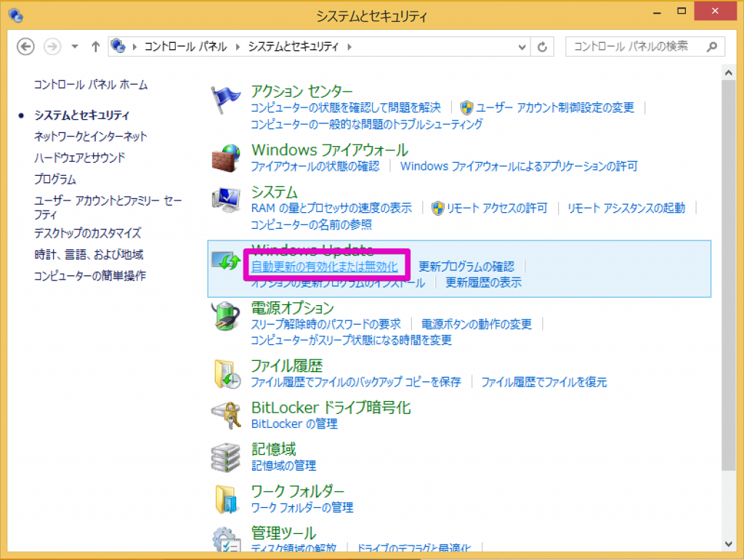Click スリープ解除時のパスワードの要求 link
The image size is (744, 560).
coord(326,325)
